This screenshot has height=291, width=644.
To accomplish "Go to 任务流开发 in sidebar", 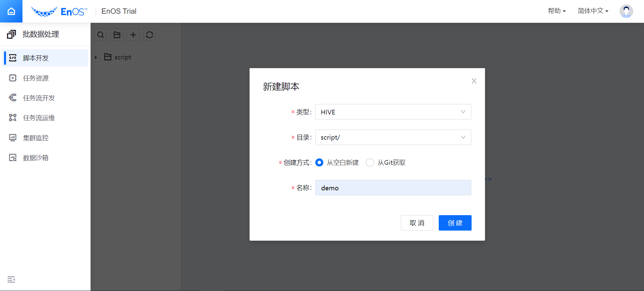I will pyautogui.click(x=39, y=98).
